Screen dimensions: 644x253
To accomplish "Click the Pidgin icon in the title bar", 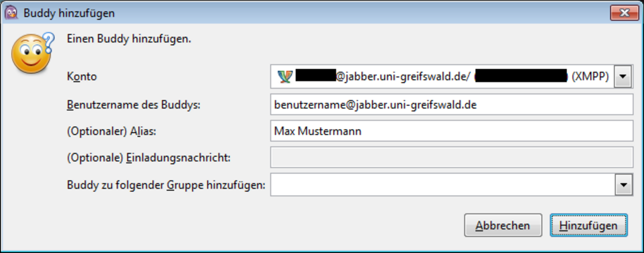I will tap(10, 12).
